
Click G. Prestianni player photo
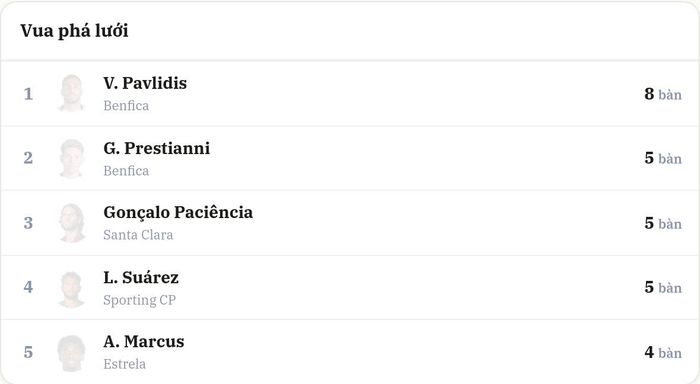click(x=71, y=158)
